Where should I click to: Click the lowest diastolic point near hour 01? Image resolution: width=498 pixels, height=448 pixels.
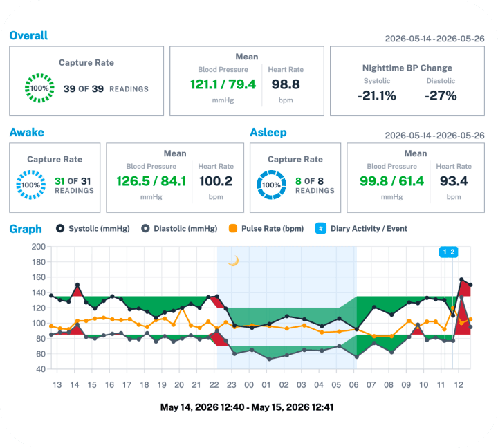(269, 359)
